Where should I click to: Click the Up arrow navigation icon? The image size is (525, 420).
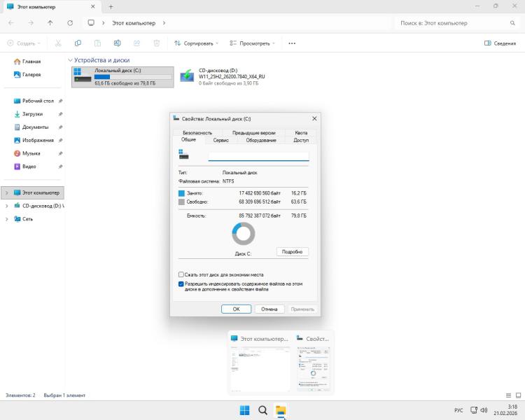click(x=50, y=22)
